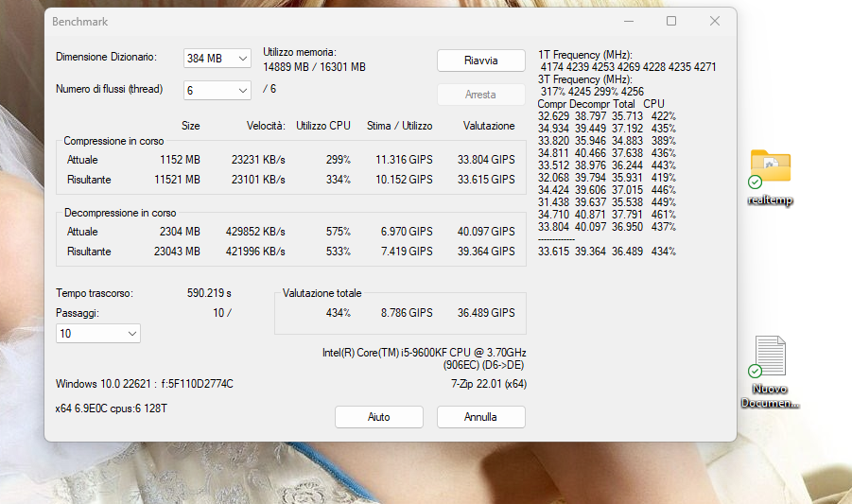The width and height of the screenshot is (852, 504).
Task: Click the decompression Attuale speed 429852 KB/s
Action: pos(255,232)
